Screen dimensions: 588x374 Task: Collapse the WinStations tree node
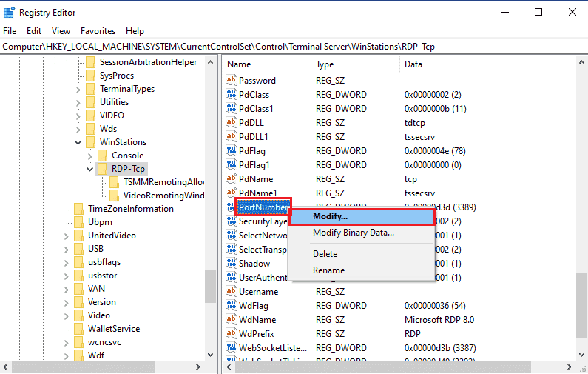[x=78, y=142]
